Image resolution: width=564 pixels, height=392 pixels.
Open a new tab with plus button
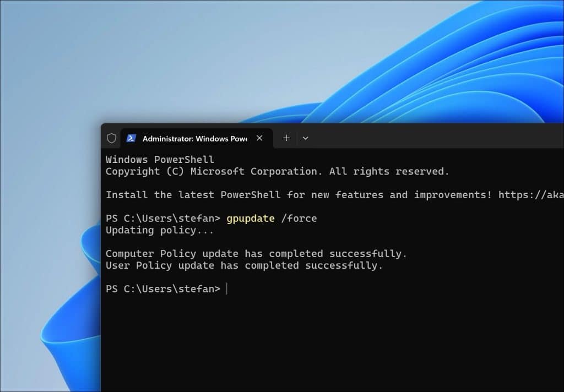[x=286, y=138]
